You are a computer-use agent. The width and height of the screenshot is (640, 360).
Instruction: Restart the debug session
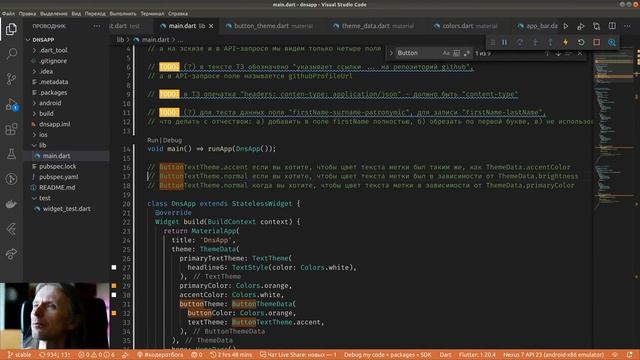point(581,42)
